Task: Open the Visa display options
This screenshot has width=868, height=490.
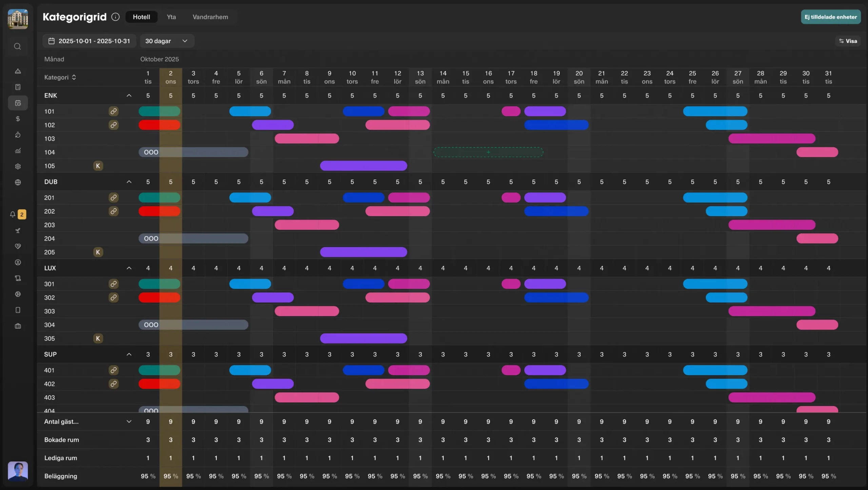Action: pyautogui.click(x=848, y=41)
